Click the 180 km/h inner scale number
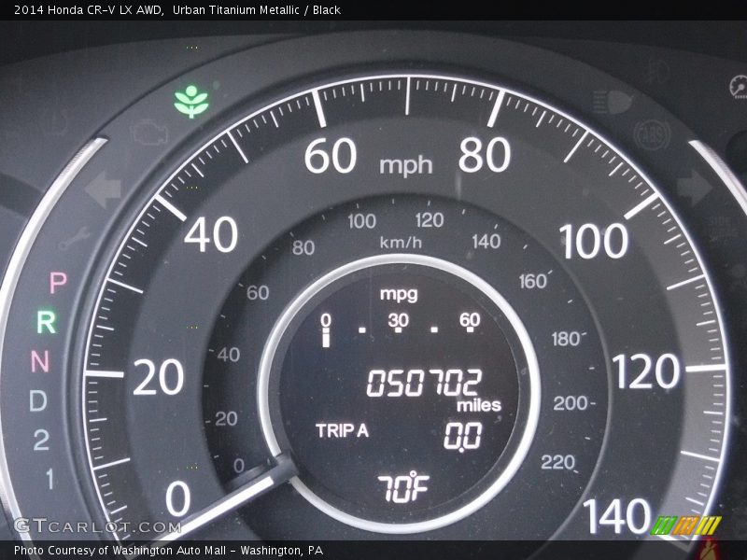 pos(566,339)
